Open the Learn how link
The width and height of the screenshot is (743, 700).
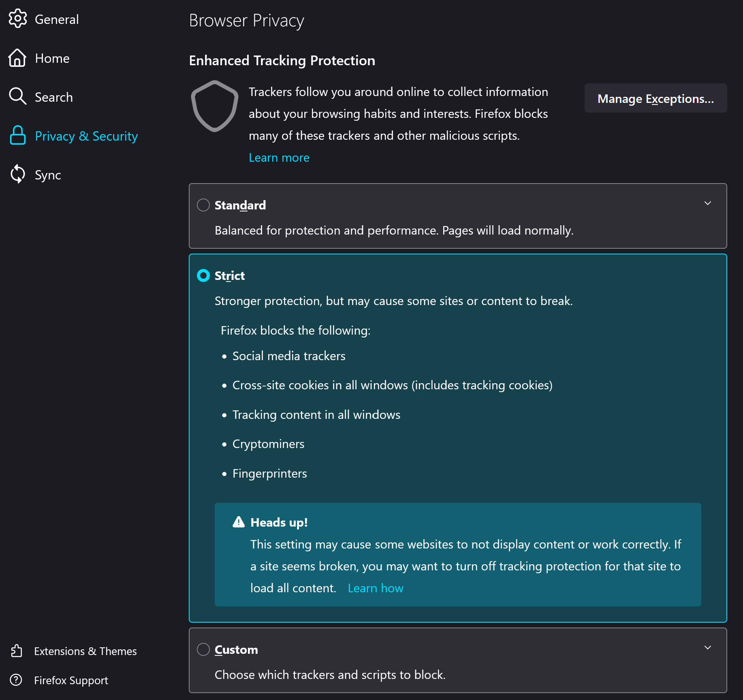pos(375,588)
